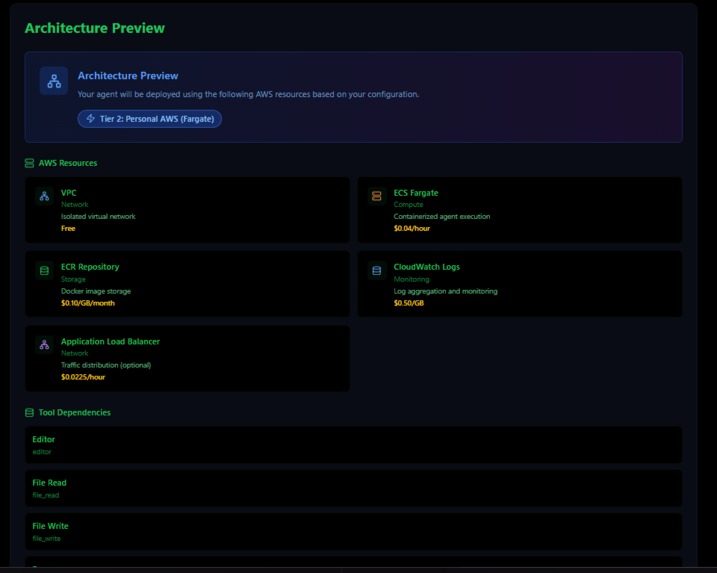Click the Editor tool dependency row

[353, 445]
